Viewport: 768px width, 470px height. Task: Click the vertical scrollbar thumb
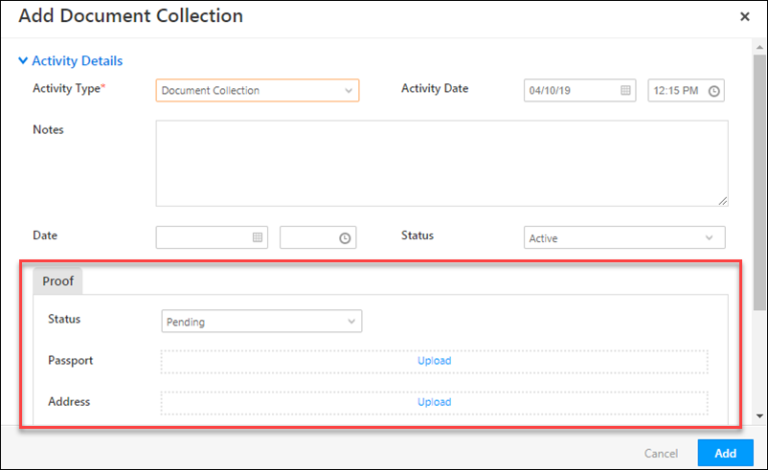point(760,182)
